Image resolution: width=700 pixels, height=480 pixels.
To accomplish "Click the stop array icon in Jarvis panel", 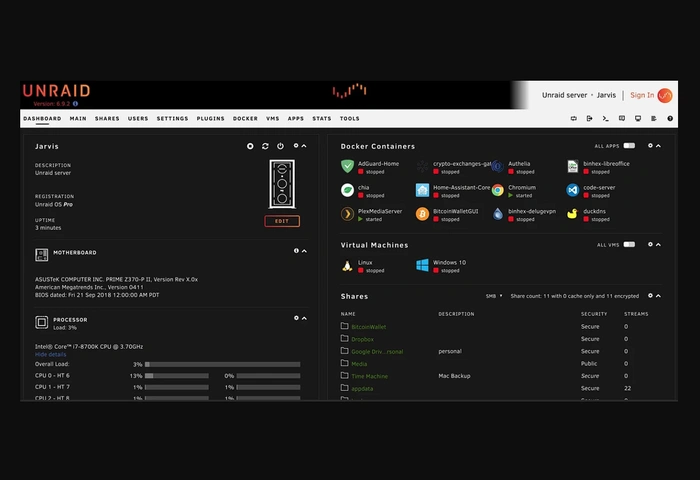I will 250,146.
